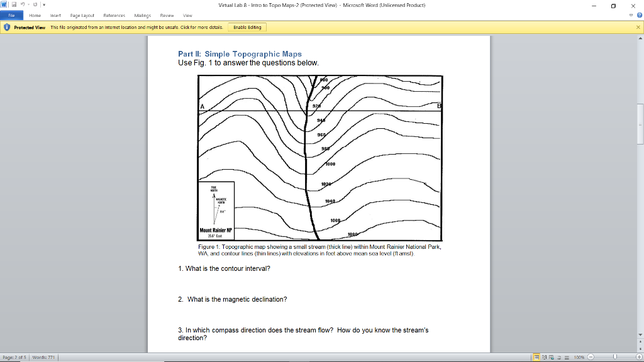Open the Undo history dropdown arrow

click(x=29, y=4)
